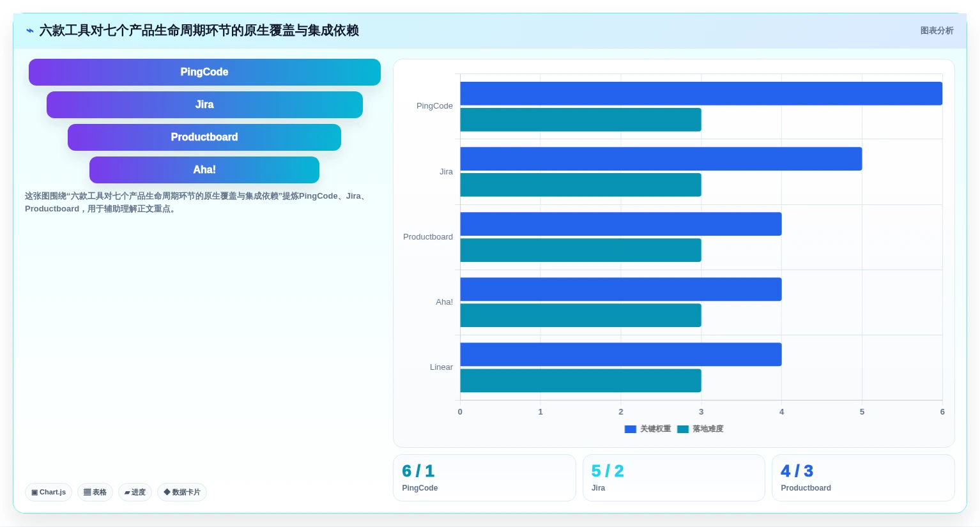Viewport: 980px width, 527px height.
Task: Click the lightning icon beside the title
Action: click(29, 31)
